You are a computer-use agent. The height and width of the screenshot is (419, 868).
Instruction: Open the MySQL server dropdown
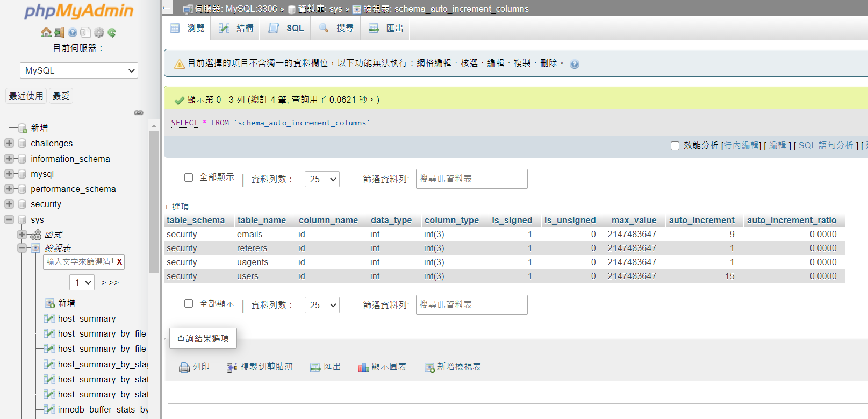pos(79,70)
